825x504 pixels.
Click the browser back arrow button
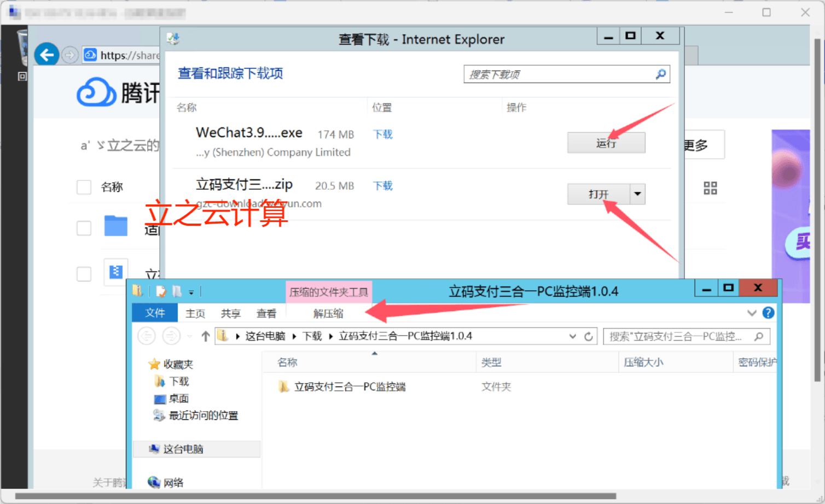point(47,55)
